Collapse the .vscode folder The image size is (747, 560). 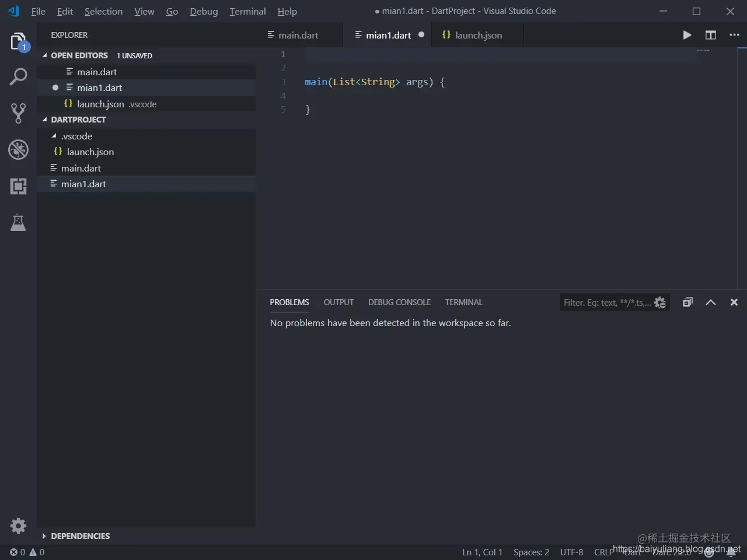pyautogui.click(x=54, y=136)
